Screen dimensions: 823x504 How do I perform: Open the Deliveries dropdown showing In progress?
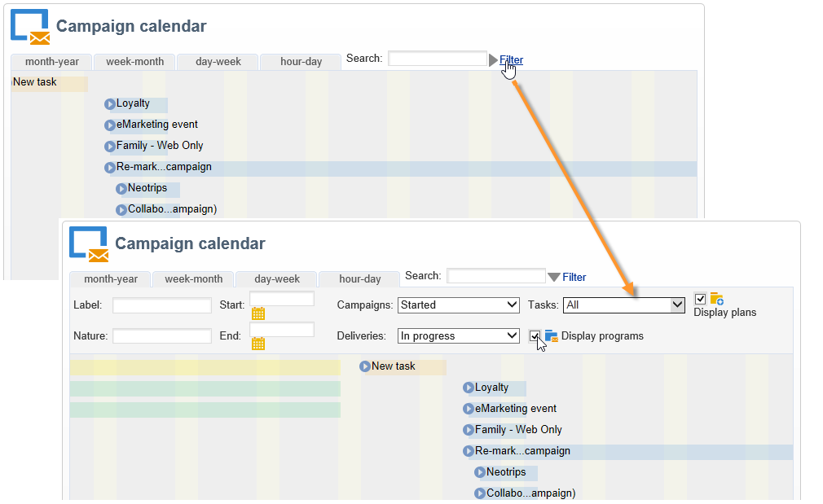pyautogui.click(x=459, y=335)
